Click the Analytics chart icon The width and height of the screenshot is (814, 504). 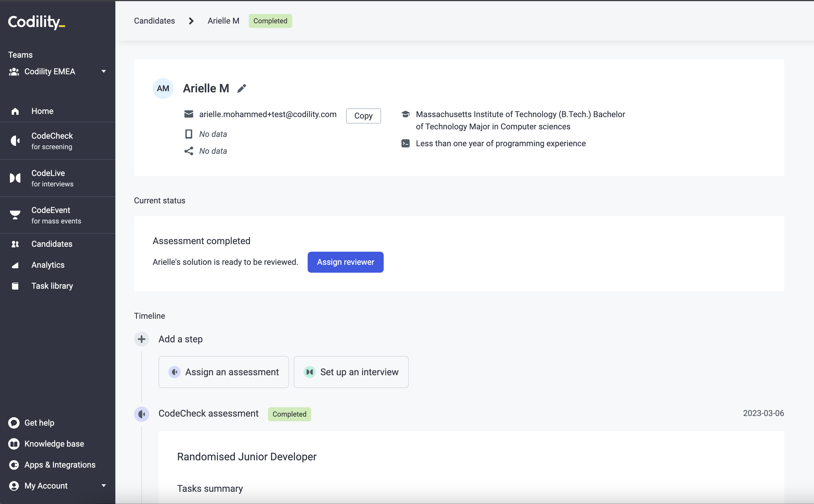[x=15, y=265]
